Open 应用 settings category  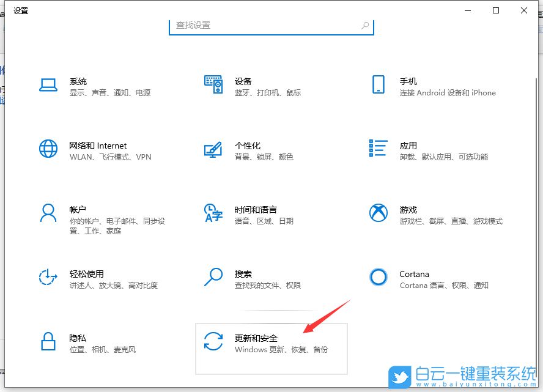(x=408, y=150)
